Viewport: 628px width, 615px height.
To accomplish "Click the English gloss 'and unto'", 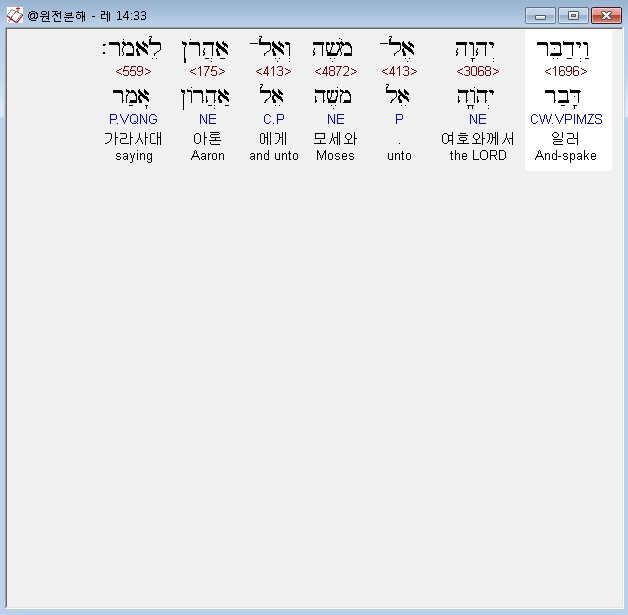I will (274, 155).
